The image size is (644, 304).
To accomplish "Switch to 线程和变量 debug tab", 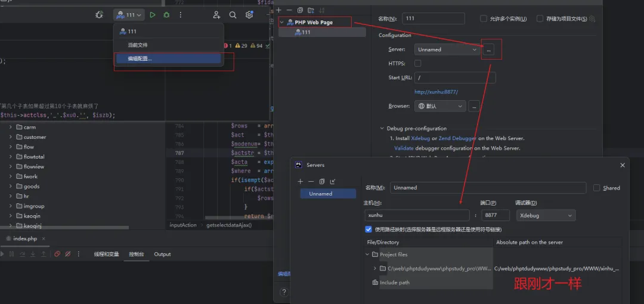I will pyautogui.click(x=106, y=254).
